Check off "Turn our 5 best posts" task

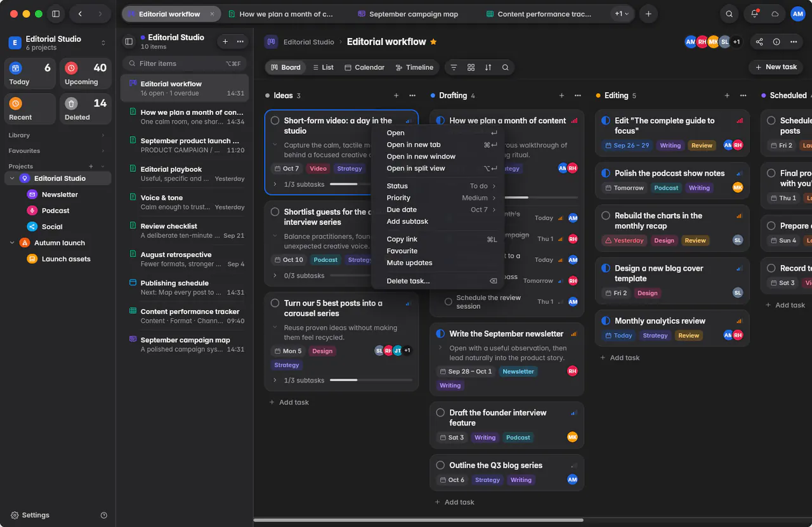tap(275, 303)
